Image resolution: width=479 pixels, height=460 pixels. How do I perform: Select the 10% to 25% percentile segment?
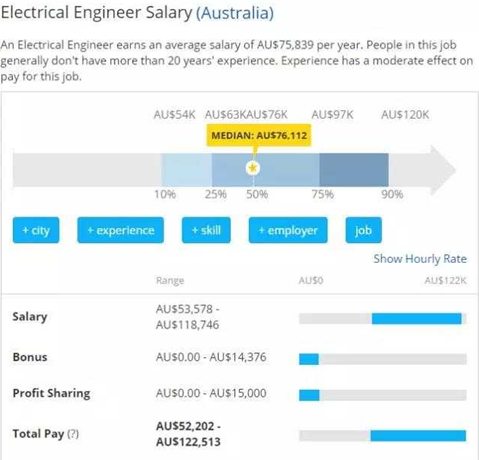(x=186, y=170)
